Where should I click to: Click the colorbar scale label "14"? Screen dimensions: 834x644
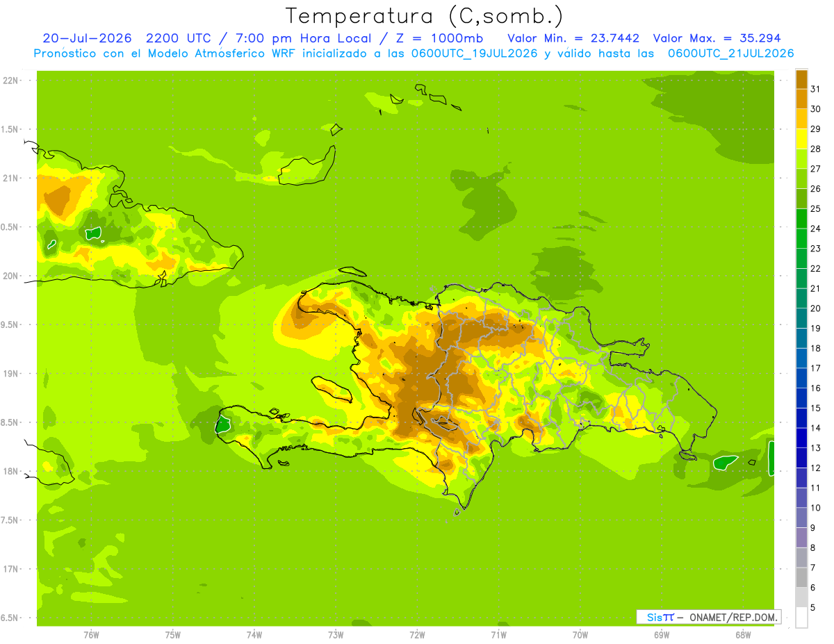coord(816,428)
